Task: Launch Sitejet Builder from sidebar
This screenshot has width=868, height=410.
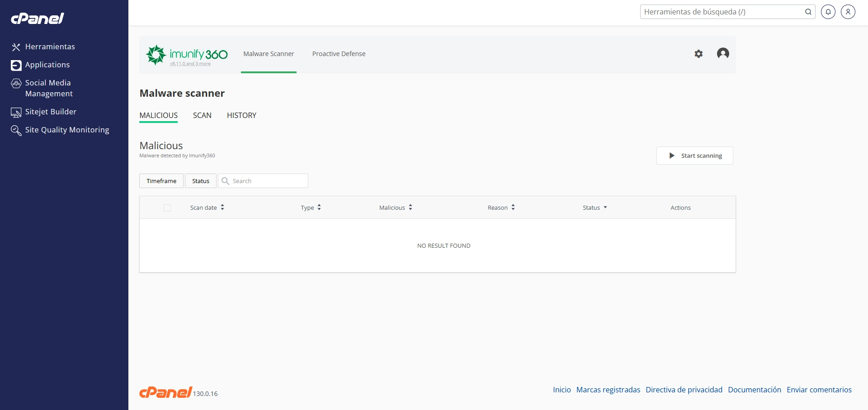Action: click(x=50, y=112)
